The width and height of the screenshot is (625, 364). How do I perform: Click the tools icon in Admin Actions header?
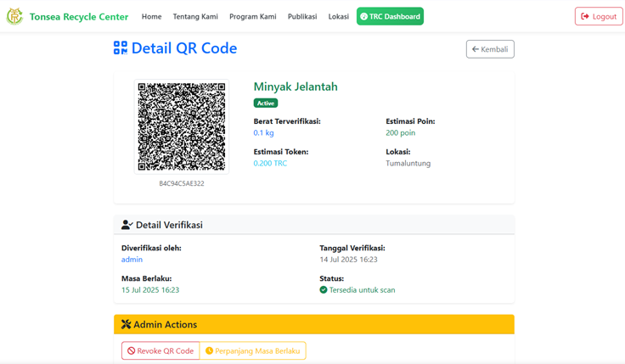click(x=126, y=324)
